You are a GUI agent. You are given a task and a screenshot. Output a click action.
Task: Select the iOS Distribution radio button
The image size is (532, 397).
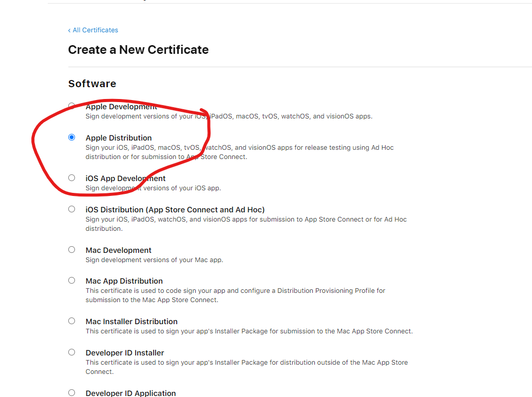[71, 209]
